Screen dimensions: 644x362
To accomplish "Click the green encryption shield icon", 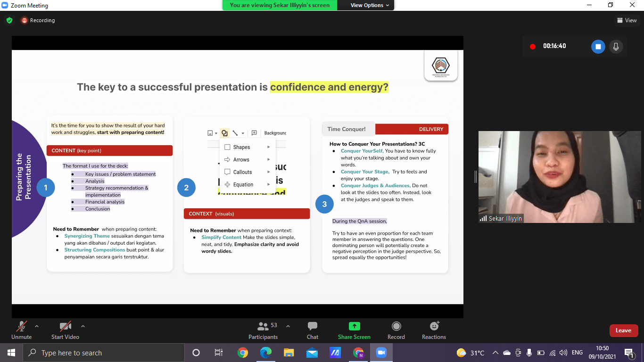I will click(9, 20).
